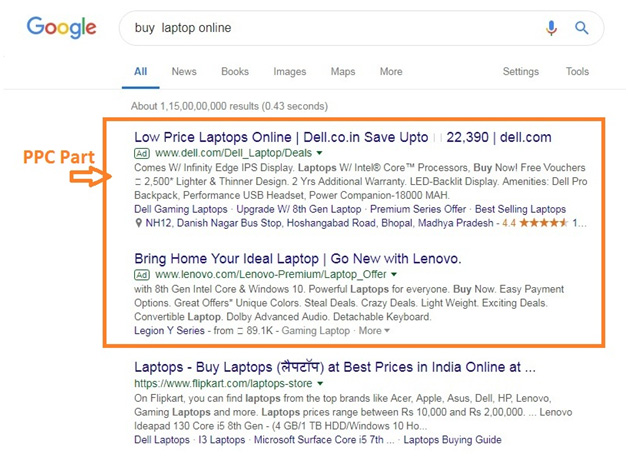Expand More dropdown in Lenovo ad sitelinks

tap(374, 331)
